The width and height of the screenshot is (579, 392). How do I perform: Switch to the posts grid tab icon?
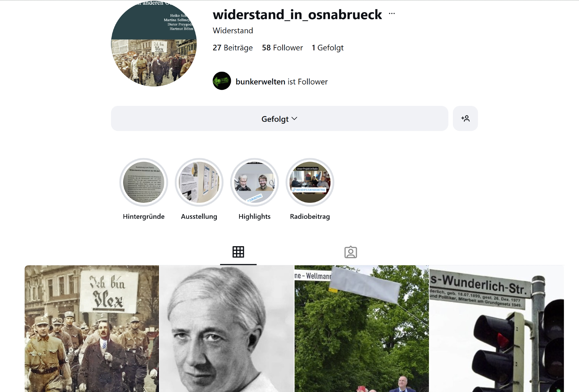[238, 252]
